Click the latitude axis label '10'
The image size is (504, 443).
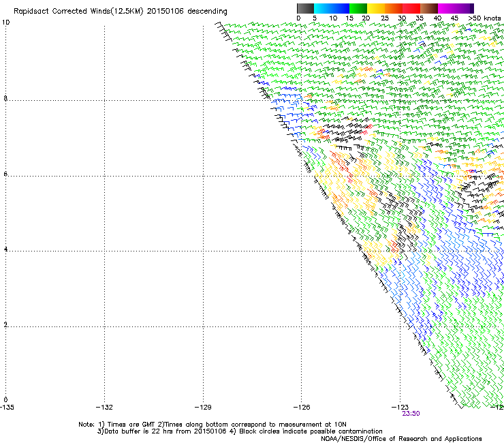click(5, 22)
